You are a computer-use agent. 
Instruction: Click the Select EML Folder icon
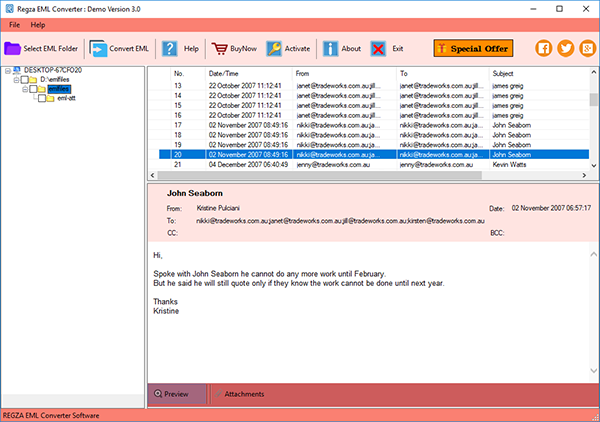click(13, 48)
